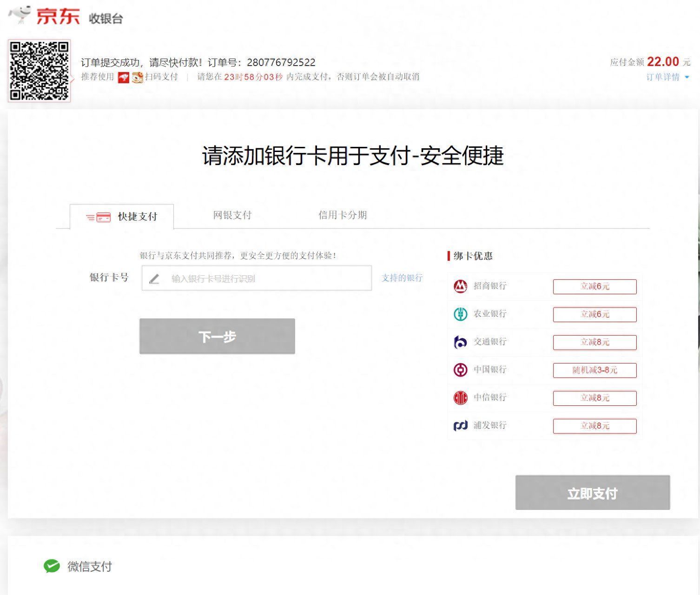Select the 快捷支付 tab

(x=122, y=217)
